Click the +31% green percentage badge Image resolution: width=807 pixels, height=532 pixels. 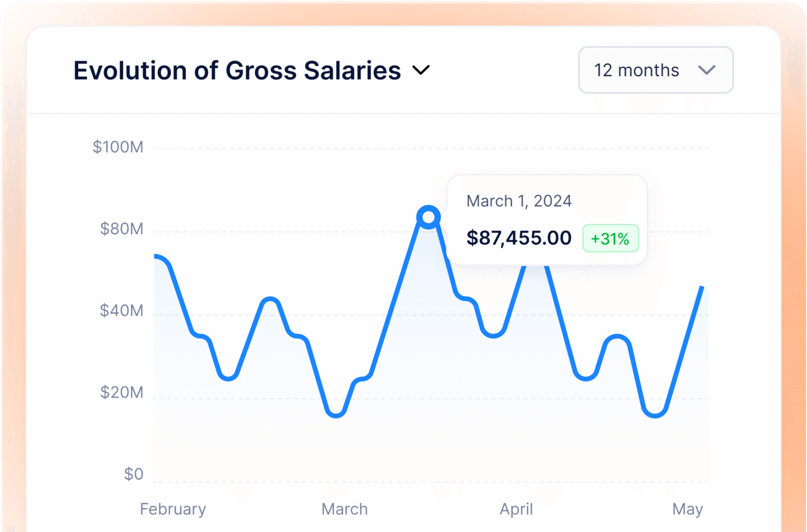(610, 238)
